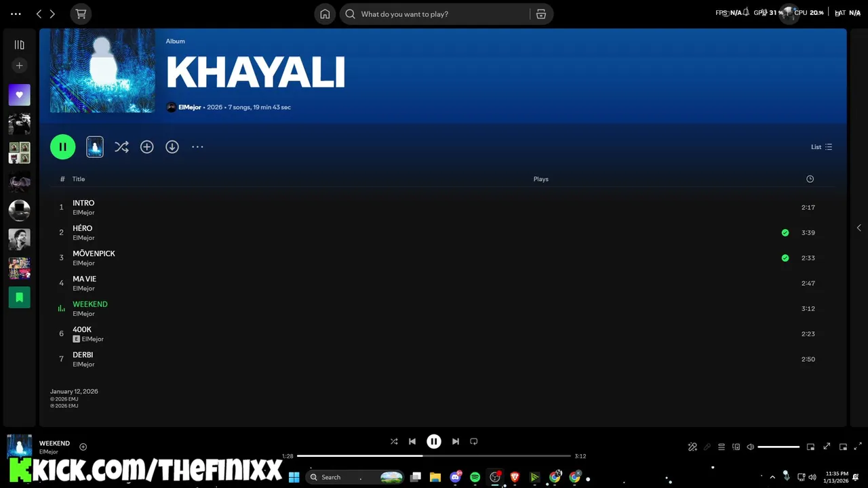Open ElMejor link under 400K
The height and width of the screenshot is (488, 868).
pos(93,339)
